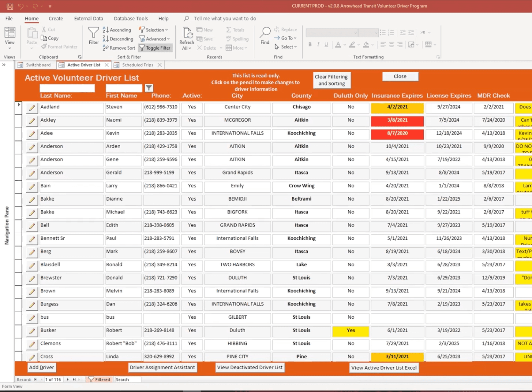
Task: Click the Last Name filter input box
Action: (x=67, y=88)
